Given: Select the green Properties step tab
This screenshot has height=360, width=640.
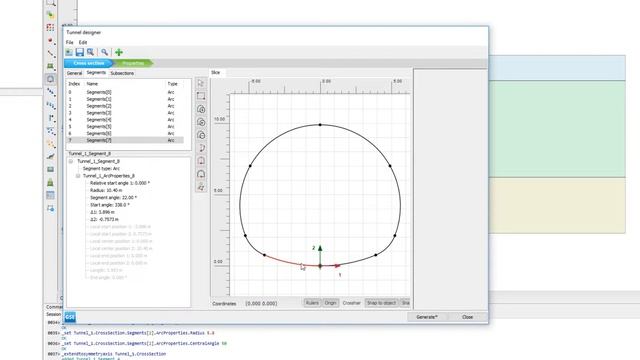Looking at the screenshot, I should tap(133, 63).
